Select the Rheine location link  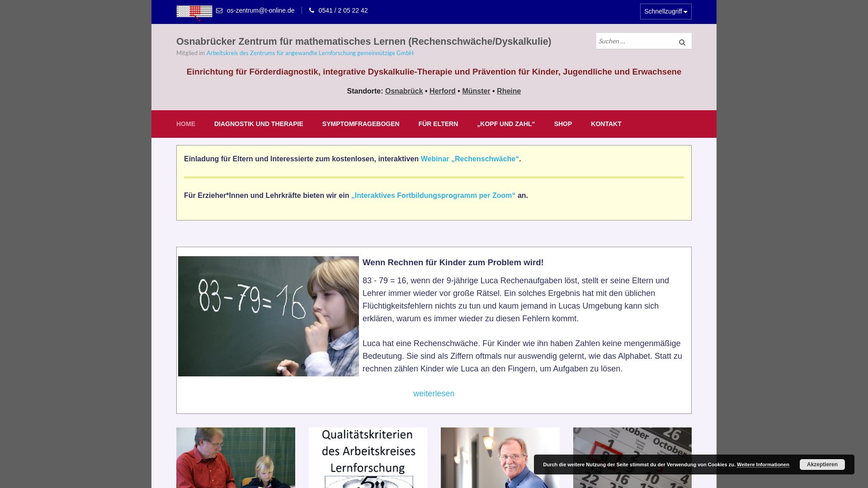coord(509,91)
